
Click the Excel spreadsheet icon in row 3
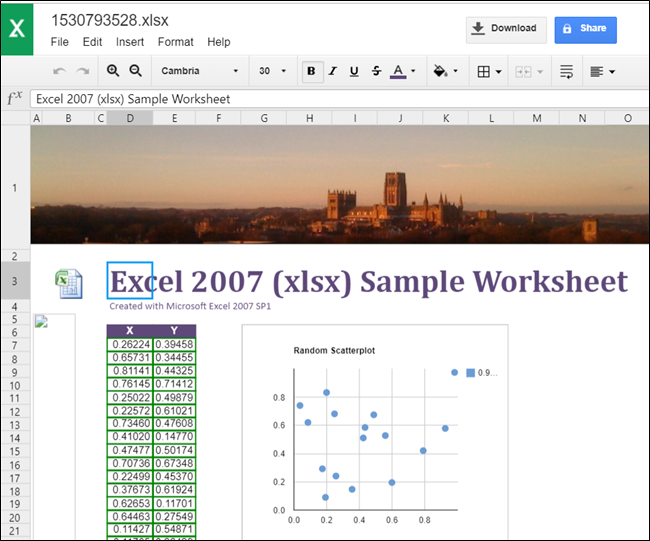coord(69,284)
